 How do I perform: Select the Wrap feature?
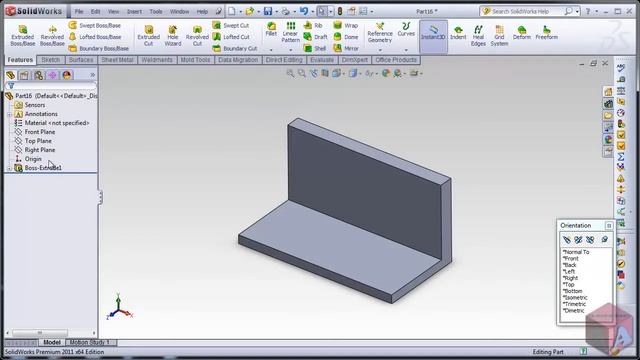tap(346, 25)
